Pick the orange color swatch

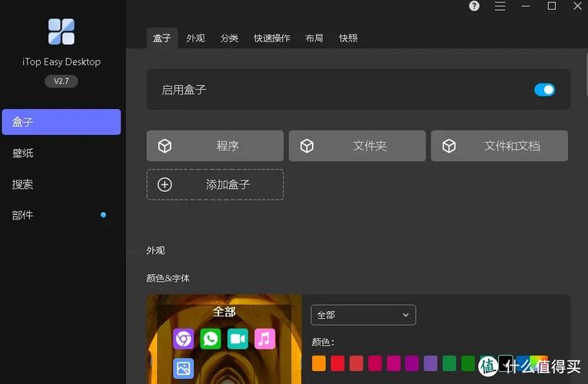[x=319, y=363]
